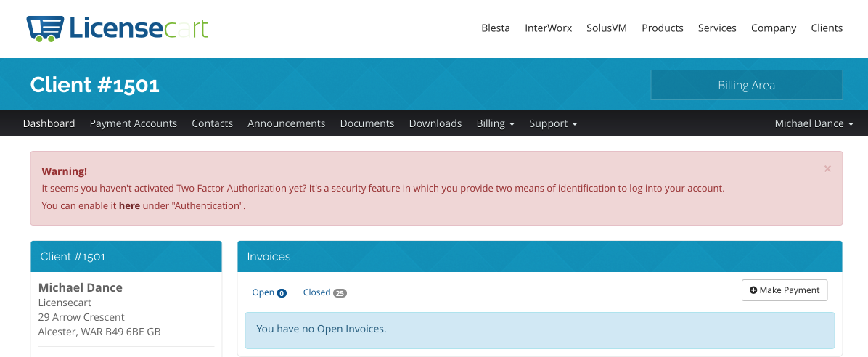Click the 'Warning!' heading text
868x357 pixels.
(x=64, y=171)
